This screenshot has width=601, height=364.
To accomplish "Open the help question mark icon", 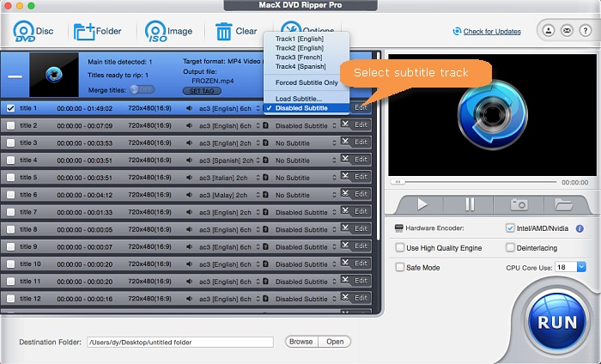I will point(586,30).
